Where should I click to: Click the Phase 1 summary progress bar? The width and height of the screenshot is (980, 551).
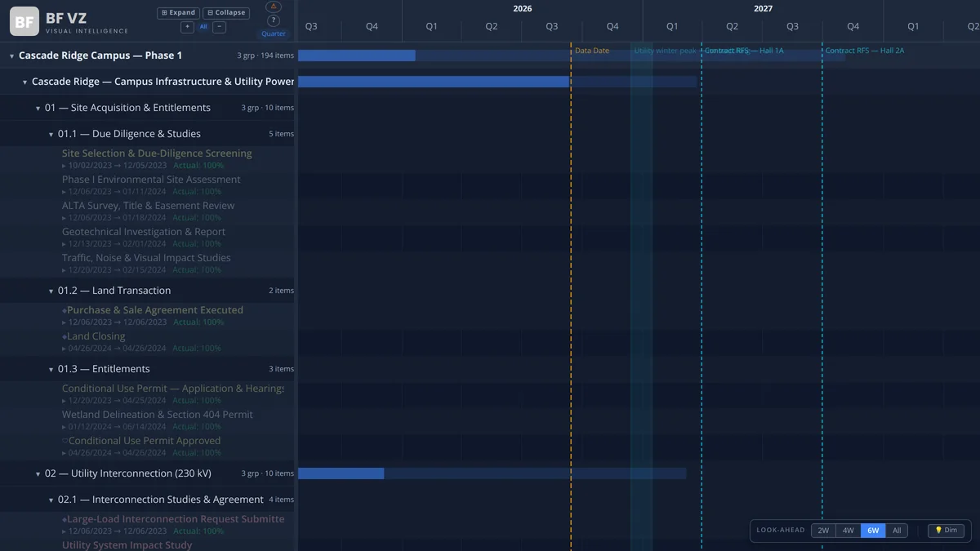572,56
